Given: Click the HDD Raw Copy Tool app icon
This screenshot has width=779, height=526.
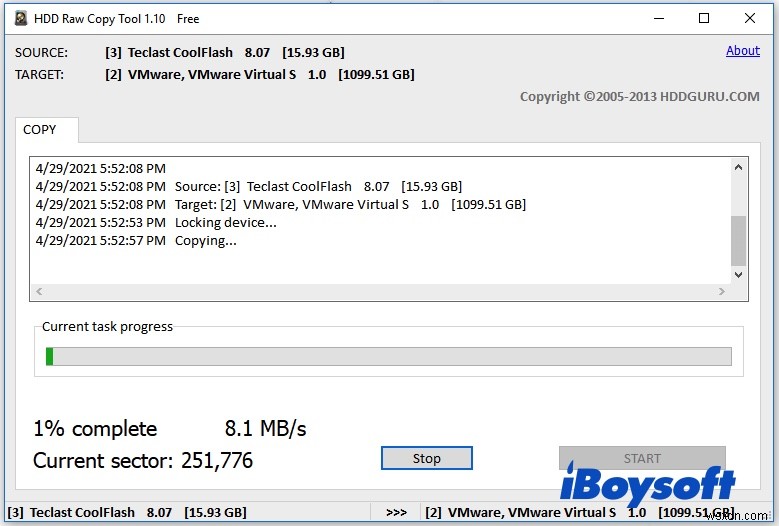Looking at the screenshot, I should point(20,19).
